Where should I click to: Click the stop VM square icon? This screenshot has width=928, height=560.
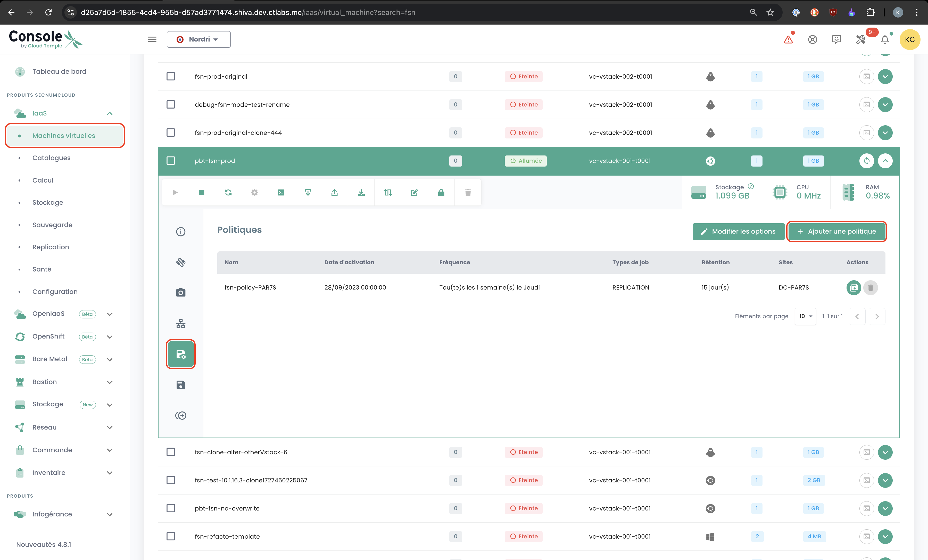click(x=202, y=192)
